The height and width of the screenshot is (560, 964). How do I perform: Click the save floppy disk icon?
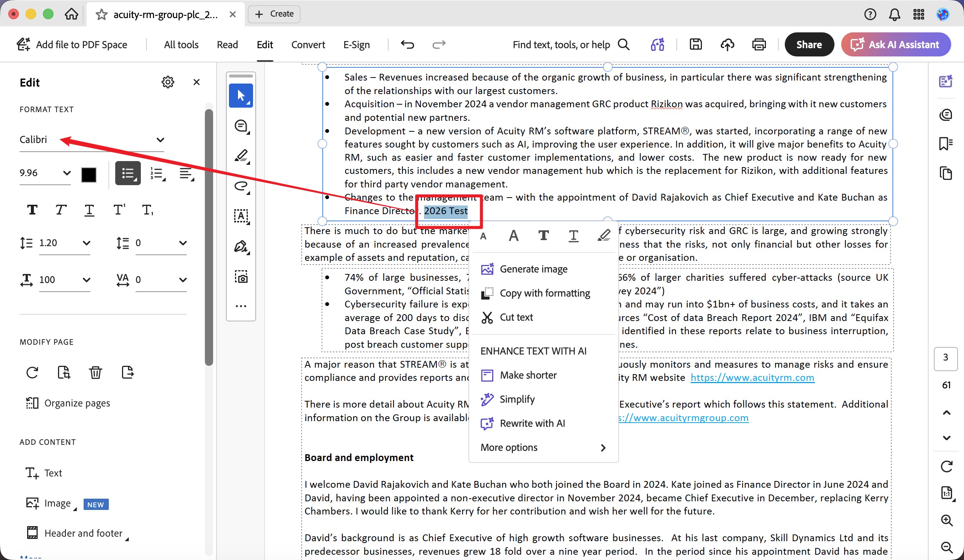(x=696, y=45)
